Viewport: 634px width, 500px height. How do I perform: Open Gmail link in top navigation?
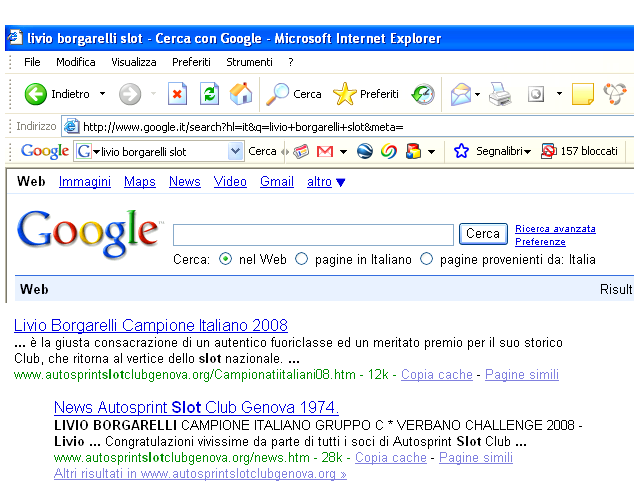[277, 181]
